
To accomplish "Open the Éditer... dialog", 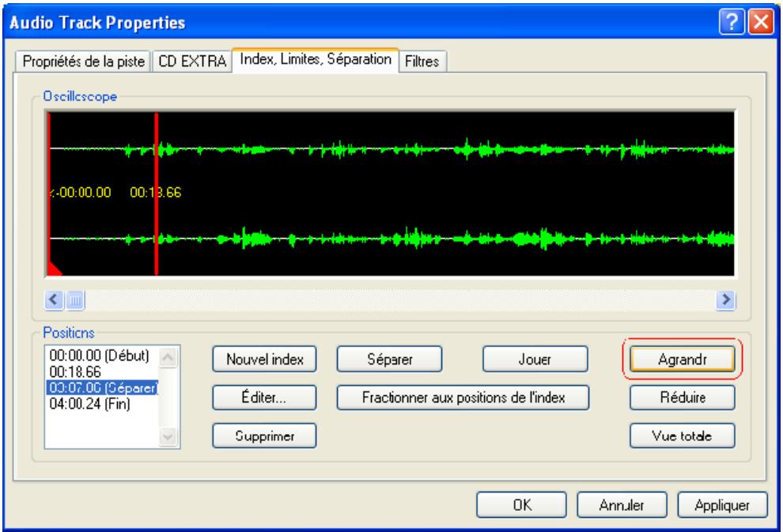I will pyautogui.click(x=265, y=398).
